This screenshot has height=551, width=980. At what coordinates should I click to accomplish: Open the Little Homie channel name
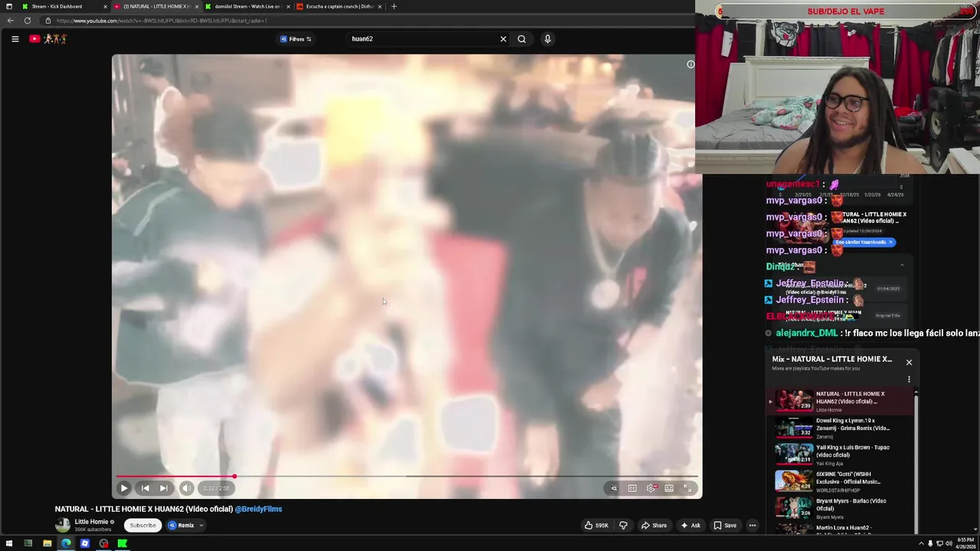click(x=91, y=522)
